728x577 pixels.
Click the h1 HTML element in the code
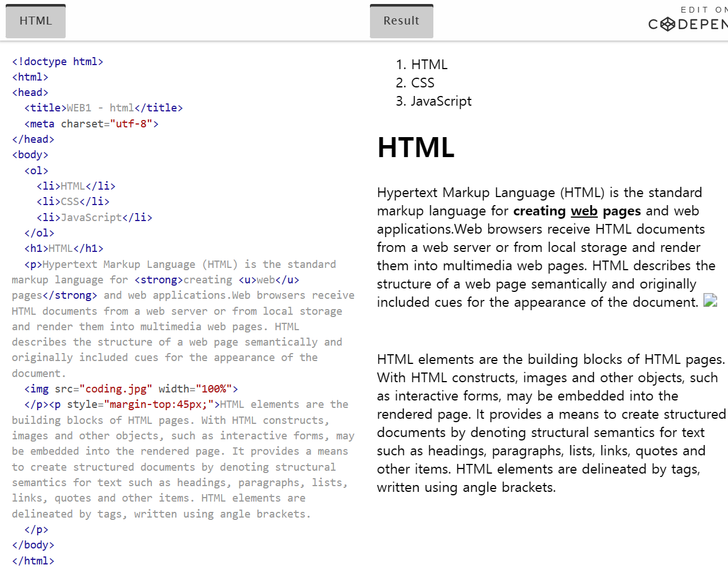[x=64, y=248]
